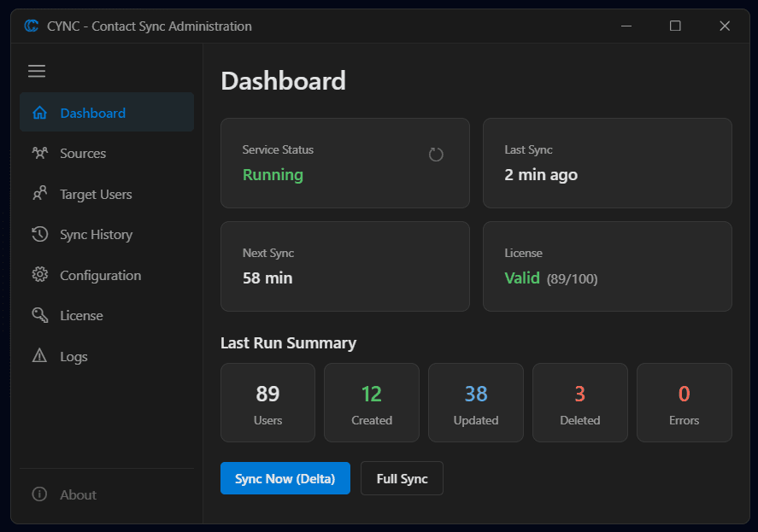Go to the Configuration page
This screenshot has height=532, width=758.
coord(100,275)
